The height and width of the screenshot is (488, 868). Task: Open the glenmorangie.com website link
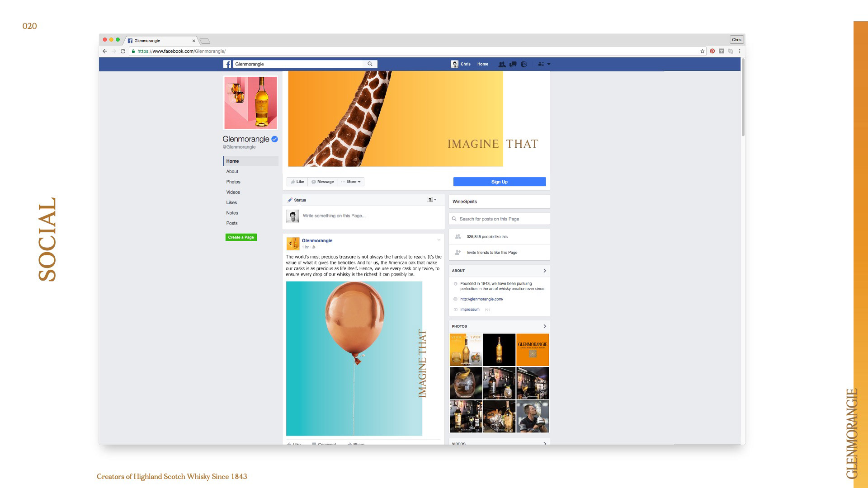click(481, 299)
